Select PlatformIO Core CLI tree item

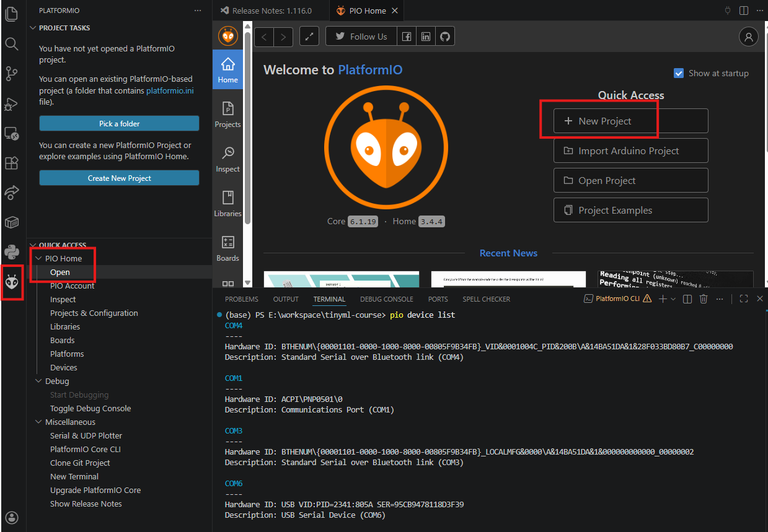[x=86, y=449]
